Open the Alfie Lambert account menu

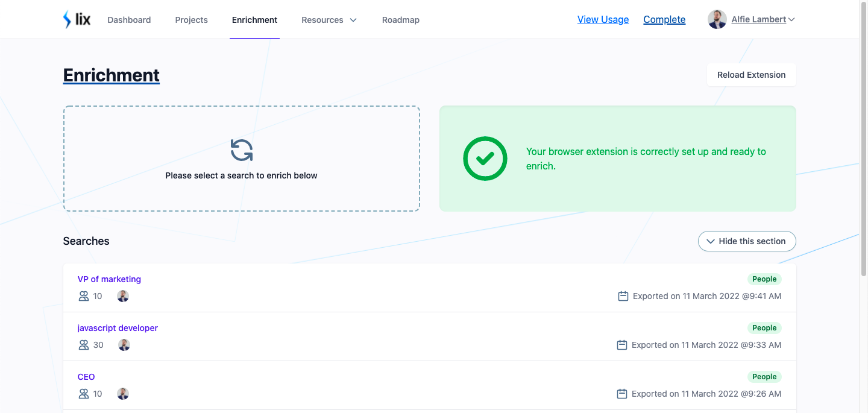click(751, 19)
